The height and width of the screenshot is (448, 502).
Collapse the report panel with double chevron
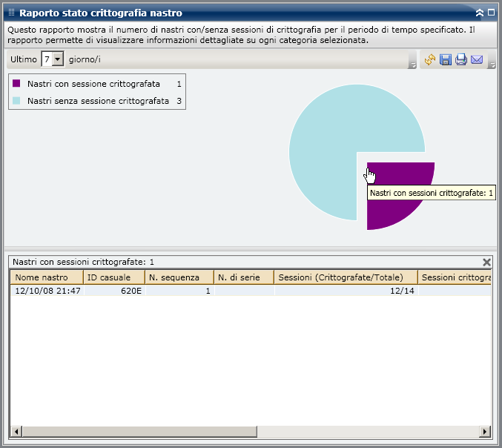pos(479,13)
